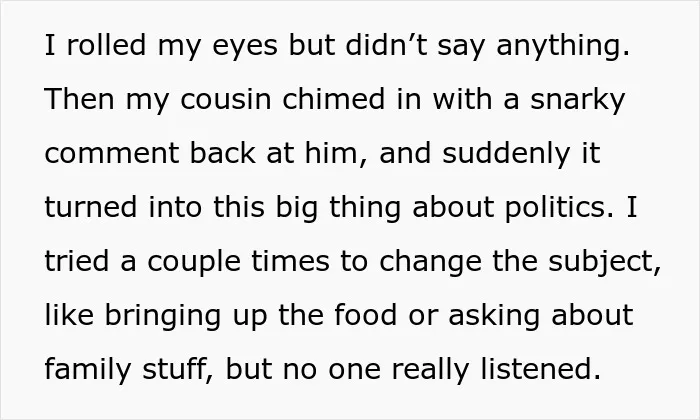Click the word "snarky" at line end

tap(577, 101)
